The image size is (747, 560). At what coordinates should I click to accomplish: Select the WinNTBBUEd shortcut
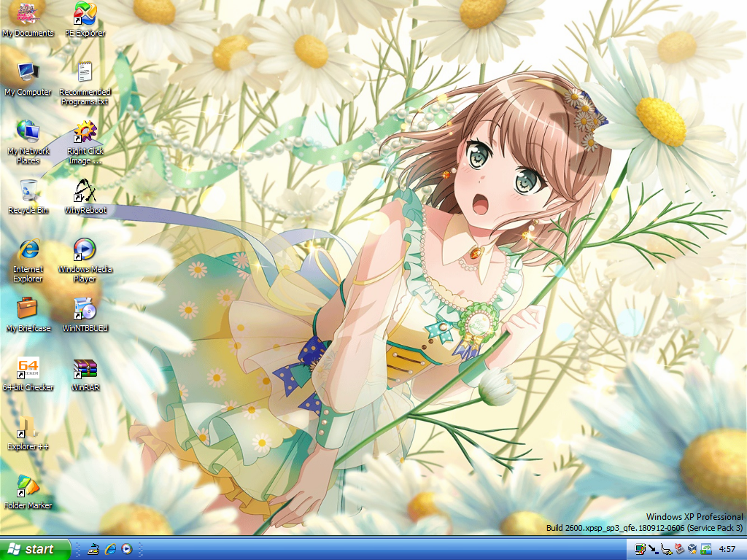tap(85, 315)
